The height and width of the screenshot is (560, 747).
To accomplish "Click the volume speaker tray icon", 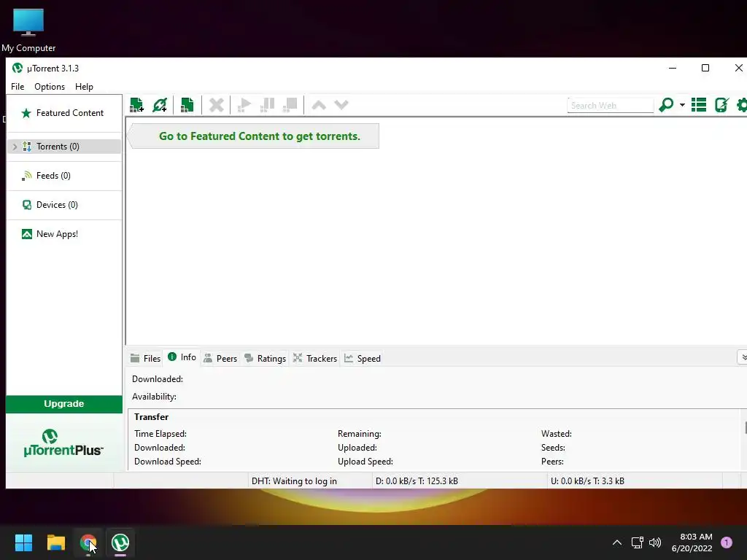I will pos(655,542).
